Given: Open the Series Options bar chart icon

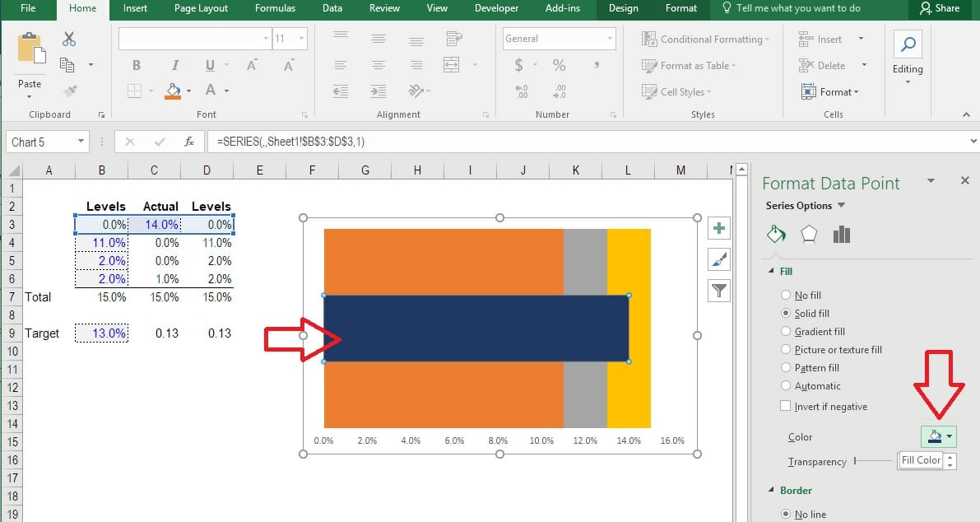Looking at the screenshot, I should click(x=841, y=235).
